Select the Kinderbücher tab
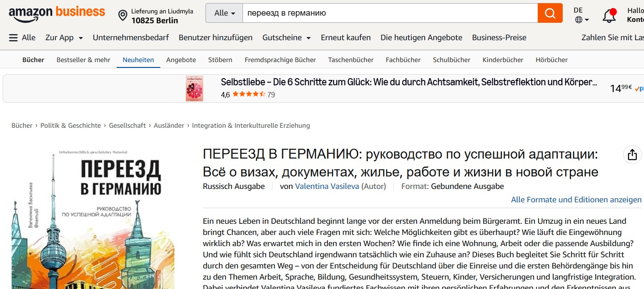 coord(503,60)
